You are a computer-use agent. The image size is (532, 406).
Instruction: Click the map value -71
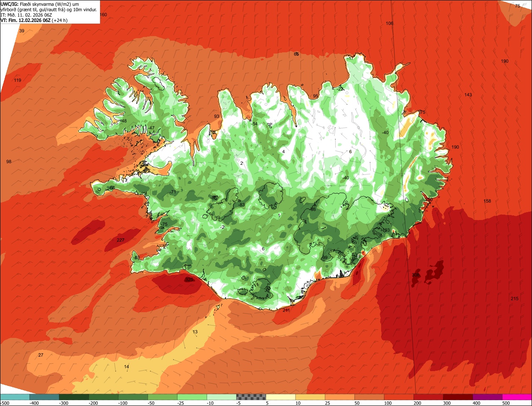[173, 192]
